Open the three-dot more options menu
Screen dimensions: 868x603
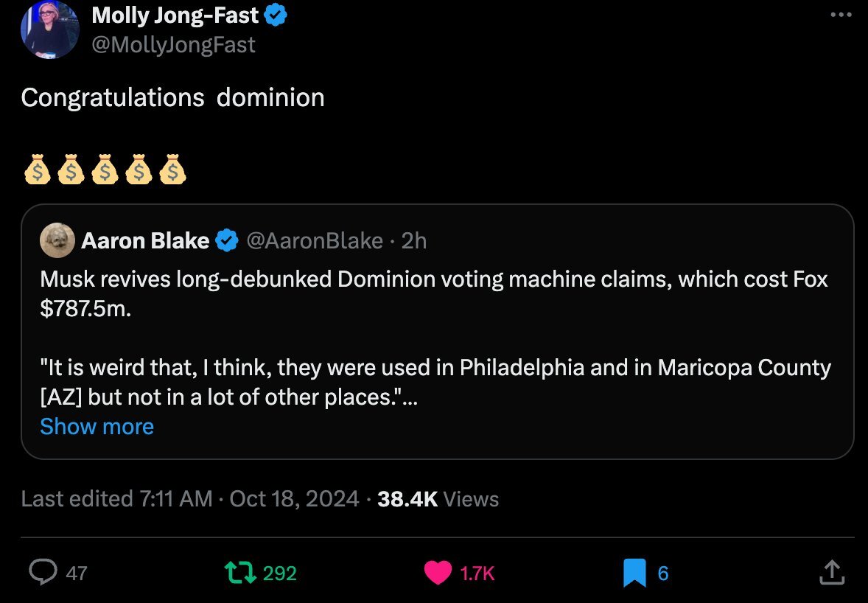point(840,15)
